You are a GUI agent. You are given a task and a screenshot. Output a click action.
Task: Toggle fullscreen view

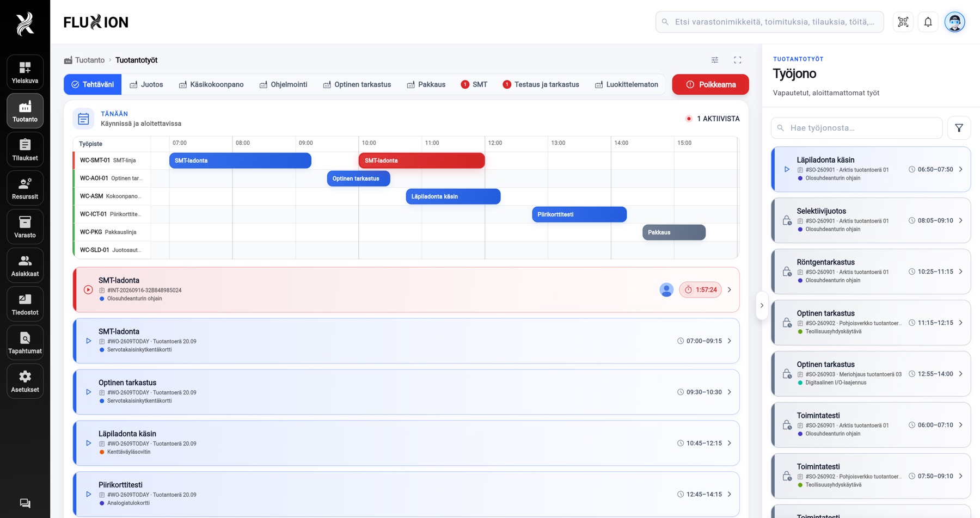738,60
